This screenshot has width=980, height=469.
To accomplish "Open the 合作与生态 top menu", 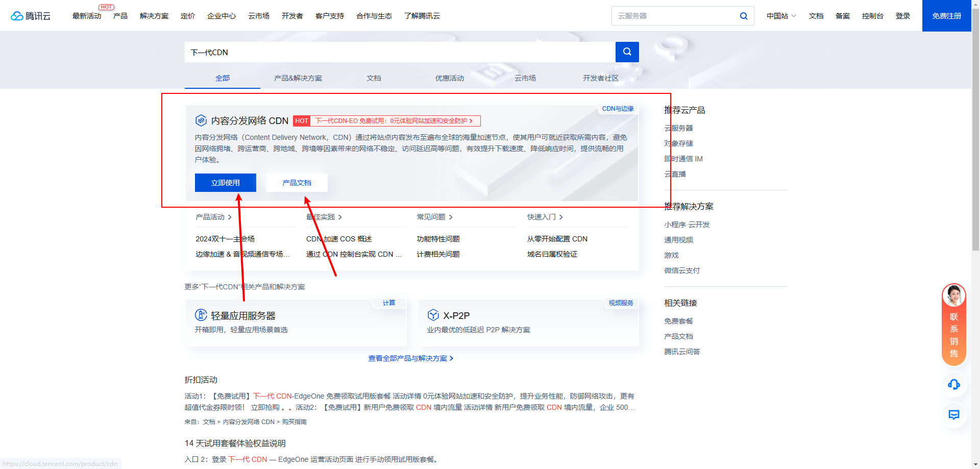I will click(374, 16).
